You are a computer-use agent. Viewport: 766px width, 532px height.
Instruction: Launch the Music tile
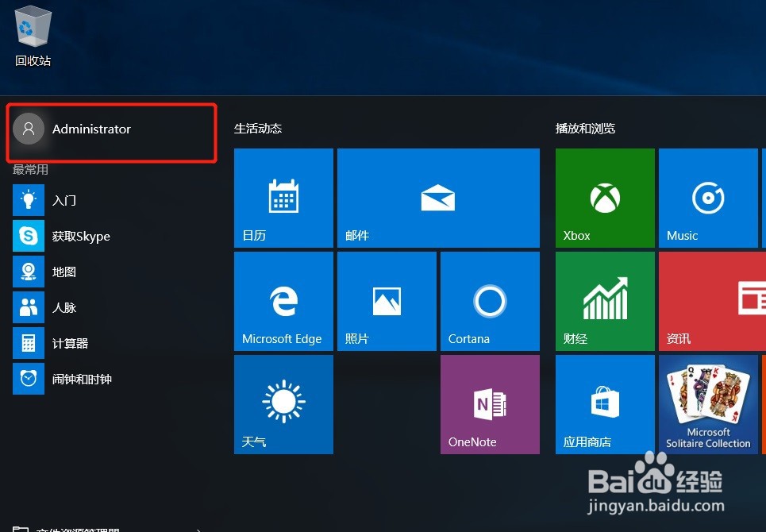click(x=708, y=198)
